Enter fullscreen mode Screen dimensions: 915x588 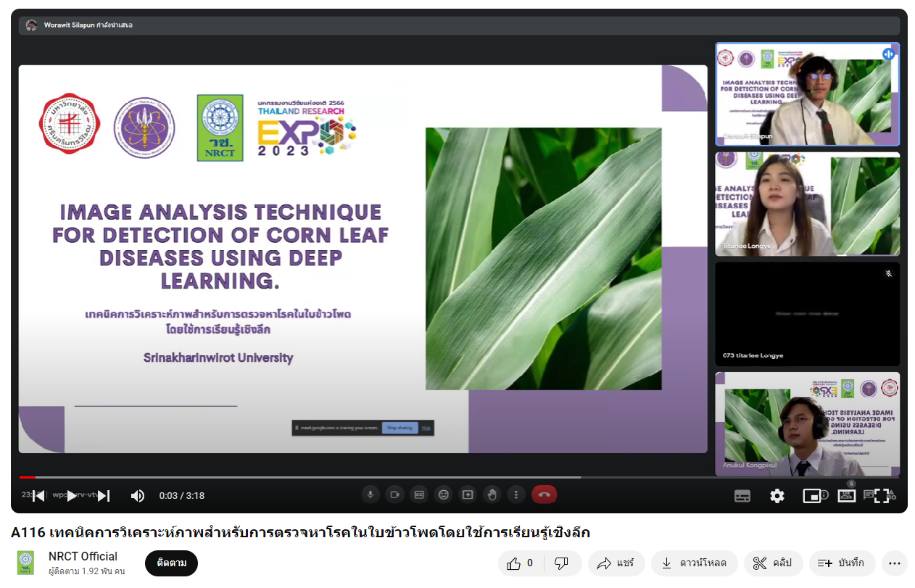click(882, 496)
